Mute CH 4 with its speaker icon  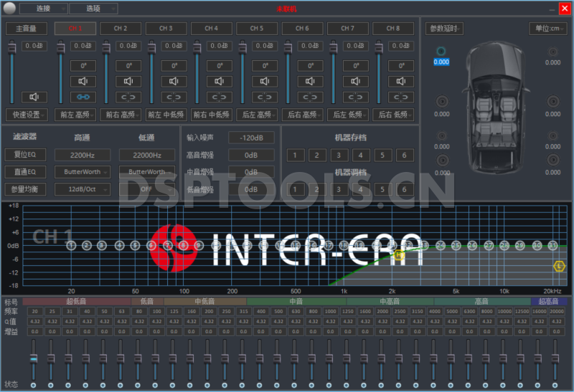pos(220,81)
